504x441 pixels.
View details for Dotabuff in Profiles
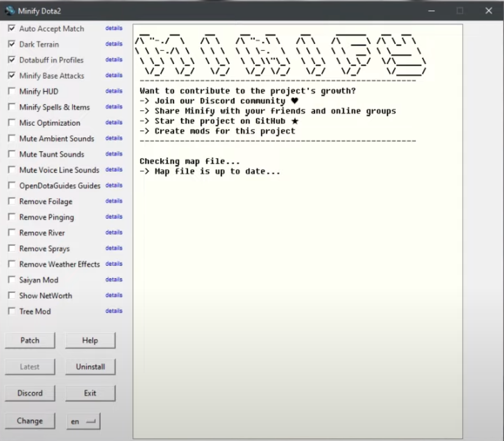[x=114, y=59]
